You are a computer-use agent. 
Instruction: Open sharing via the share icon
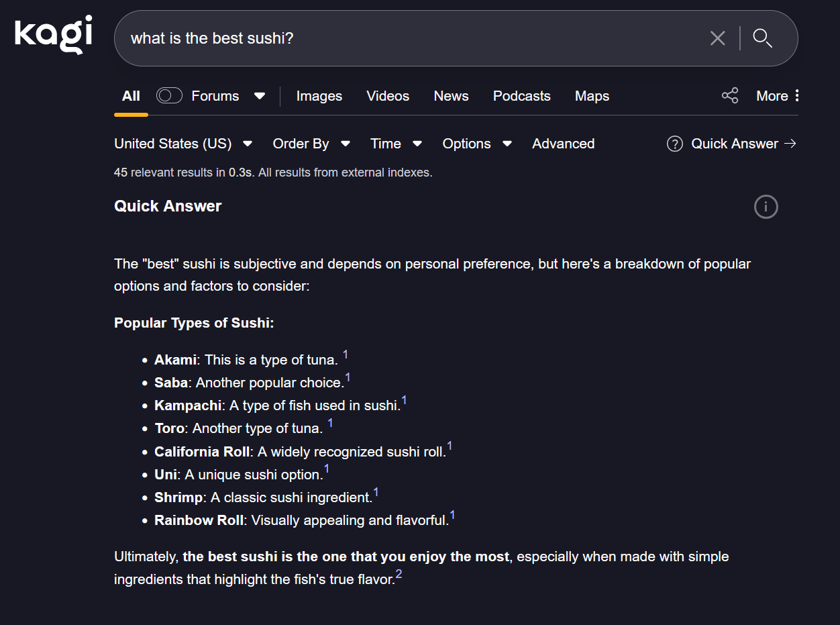[729, 95]
